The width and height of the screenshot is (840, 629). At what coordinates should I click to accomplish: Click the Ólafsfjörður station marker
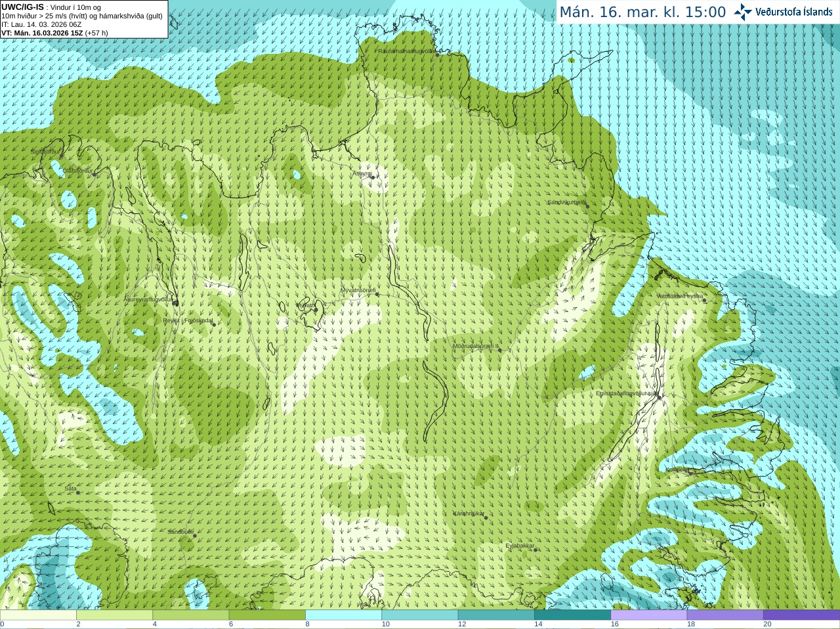click(94, 175)
